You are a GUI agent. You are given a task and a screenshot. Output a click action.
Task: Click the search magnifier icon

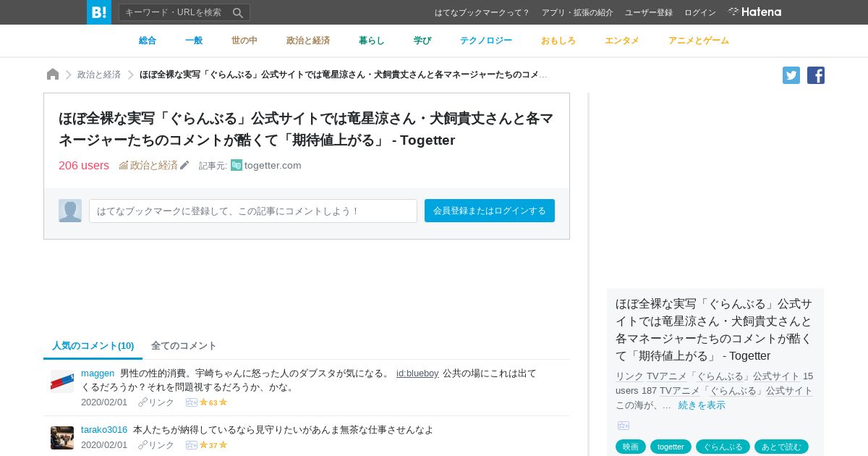pos(238,12)
